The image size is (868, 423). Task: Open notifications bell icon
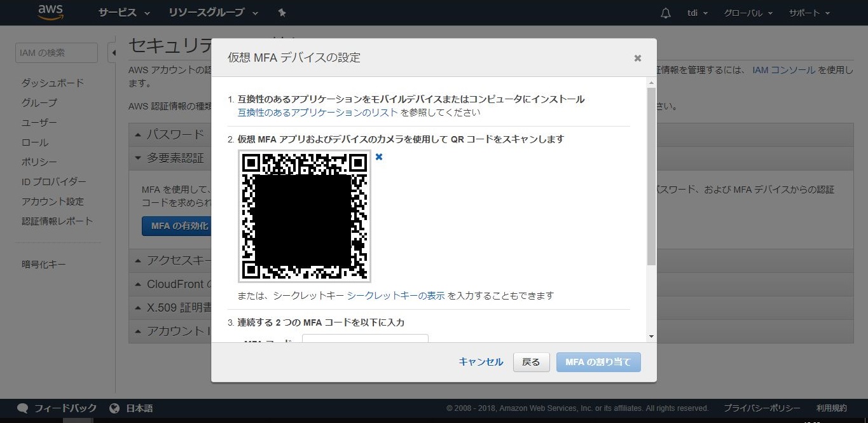click(666, 13)
